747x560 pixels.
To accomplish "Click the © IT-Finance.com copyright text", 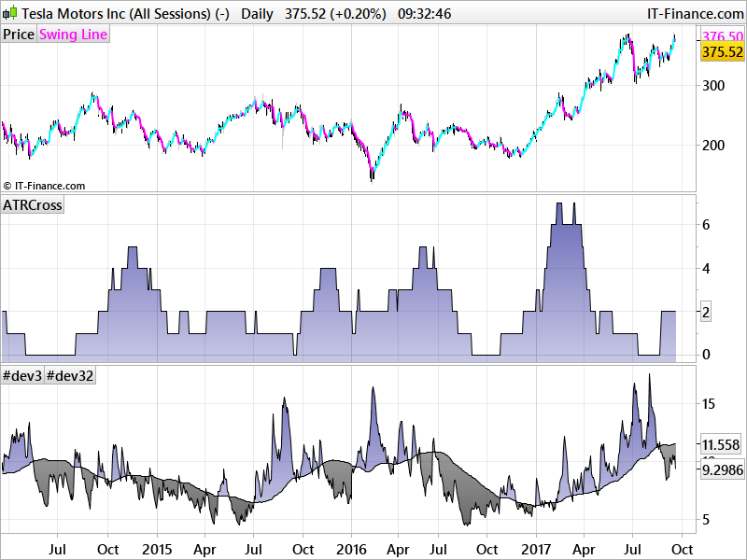I will (44, 186).
